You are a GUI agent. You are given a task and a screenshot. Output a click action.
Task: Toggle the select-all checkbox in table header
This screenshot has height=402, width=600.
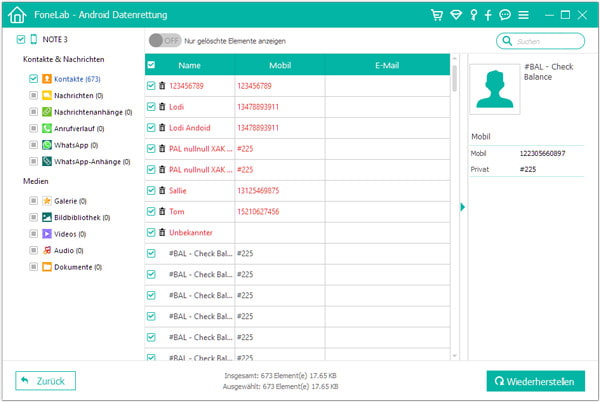pos(151,64)
